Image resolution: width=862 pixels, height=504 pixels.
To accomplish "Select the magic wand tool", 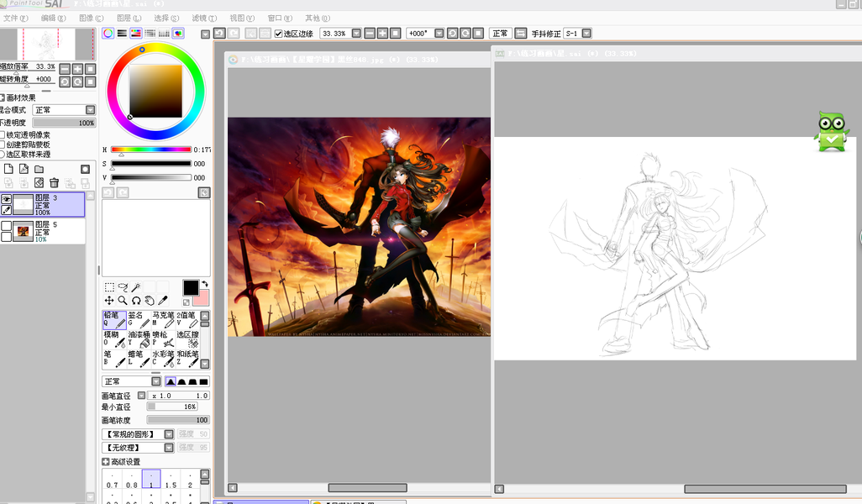I will pyautogui.click(x=136, y=287).
